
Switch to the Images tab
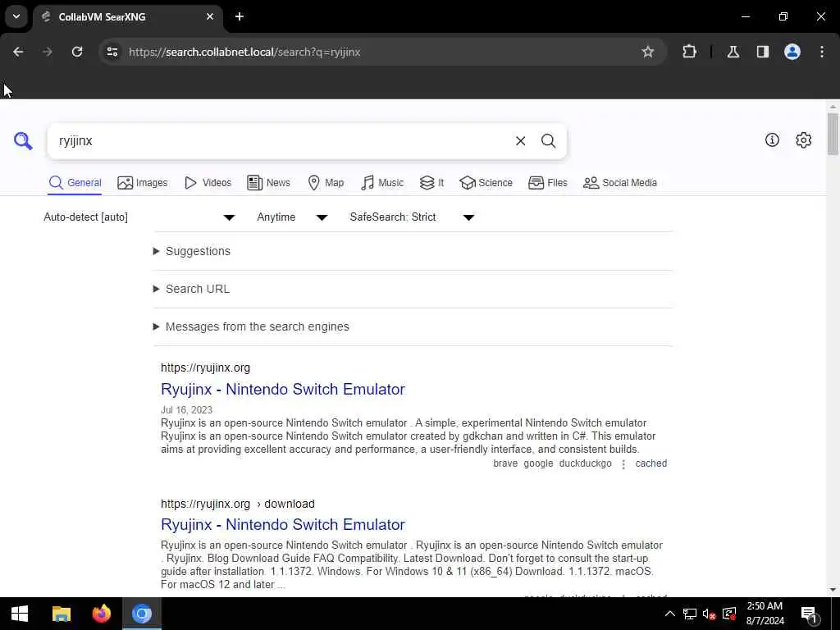click(x=143, y=183)
